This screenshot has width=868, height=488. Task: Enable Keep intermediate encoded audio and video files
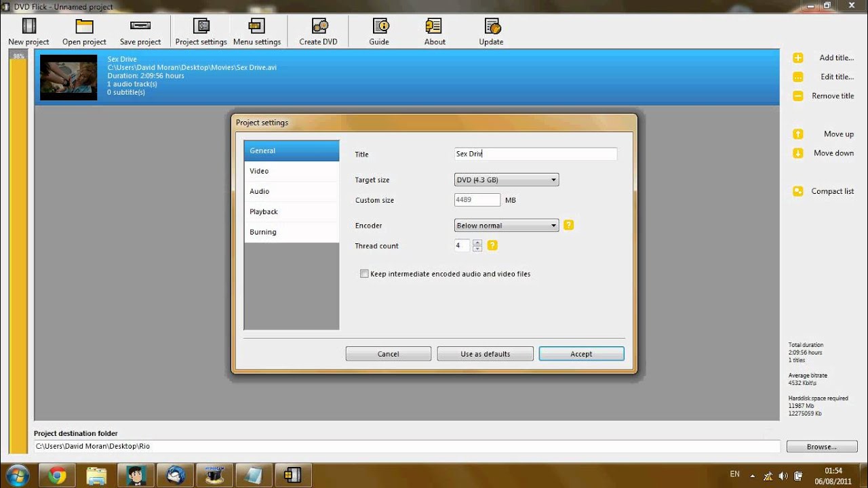(364, 274)
